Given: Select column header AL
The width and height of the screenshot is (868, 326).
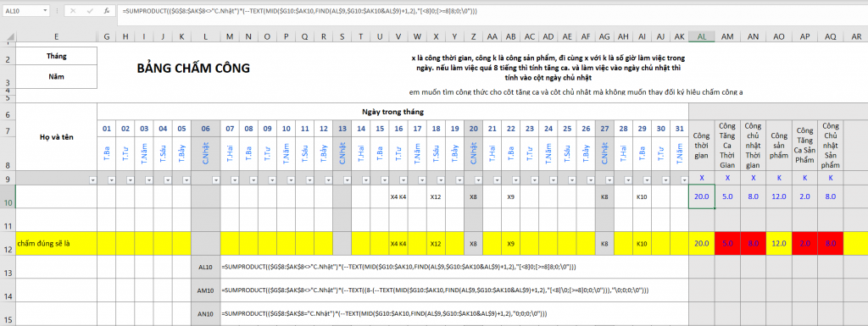Looking at the screenshot, I should tap(702, 36).
